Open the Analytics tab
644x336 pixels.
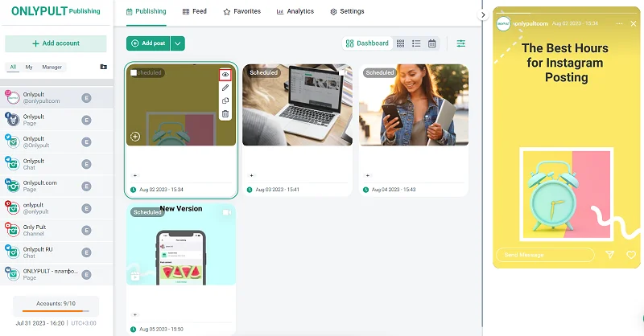tap(295, 12)
